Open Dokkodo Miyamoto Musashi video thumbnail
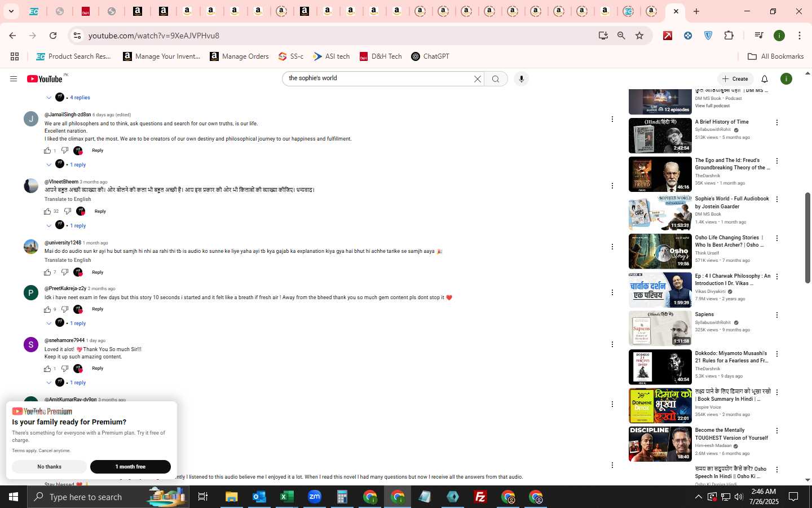The height and width of the screenshot is (508, 812). coord(660,367)
